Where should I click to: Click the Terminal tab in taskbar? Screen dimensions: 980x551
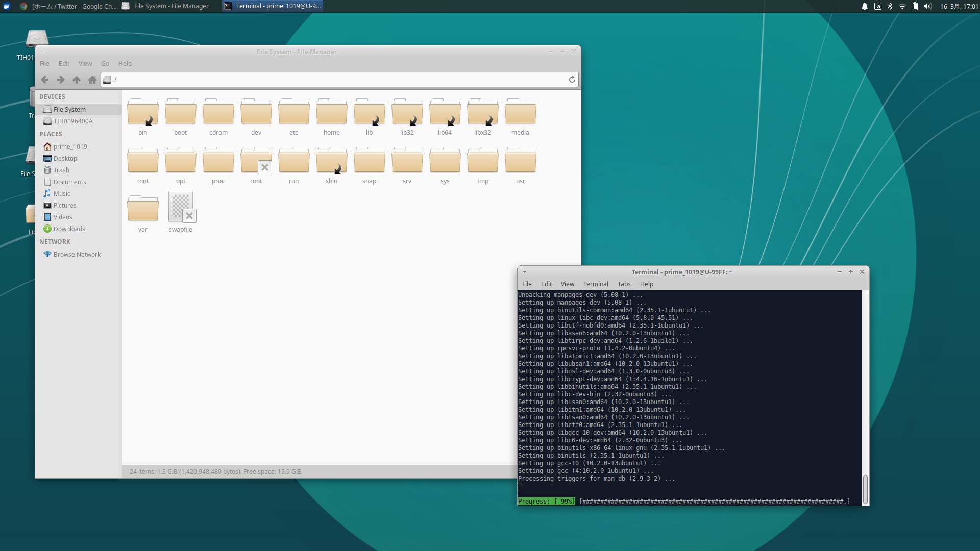point(278,6)
